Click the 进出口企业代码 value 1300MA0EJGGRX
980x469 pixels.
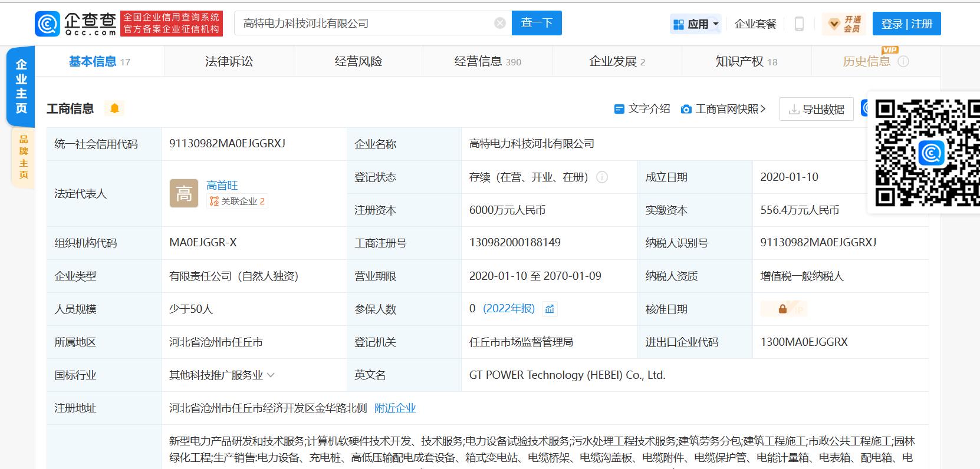pos(804,342)
